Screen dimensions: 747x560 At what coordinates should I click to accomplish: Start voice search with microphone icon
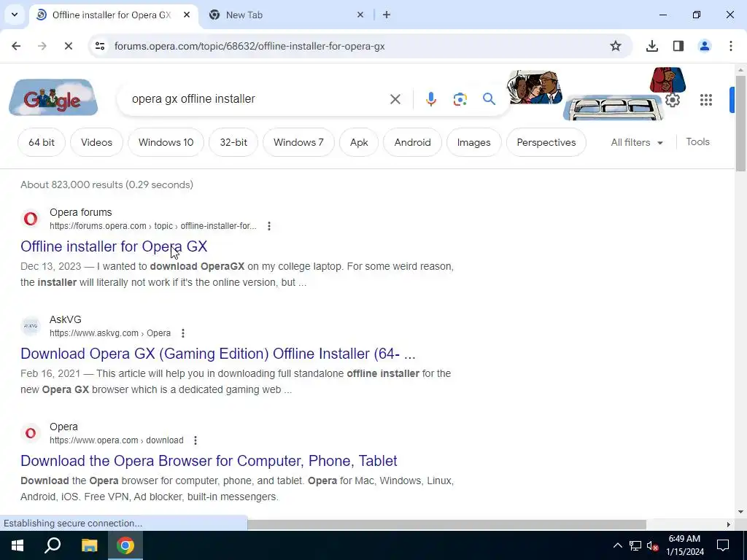(x=430, y=99)
